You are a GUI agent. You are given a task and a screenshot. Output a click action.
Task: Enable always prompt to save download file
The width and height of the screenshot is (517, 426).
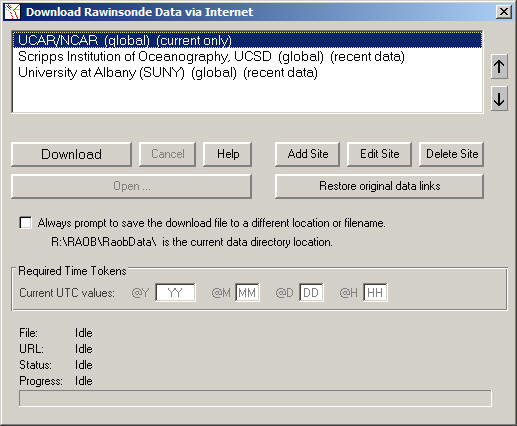(26, 223)
